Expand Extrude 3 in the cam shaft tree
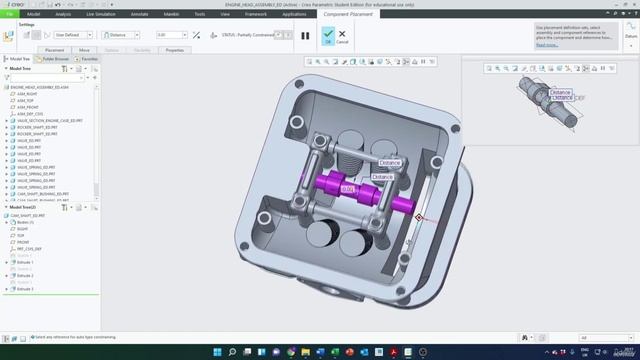 tap(7, 289)
